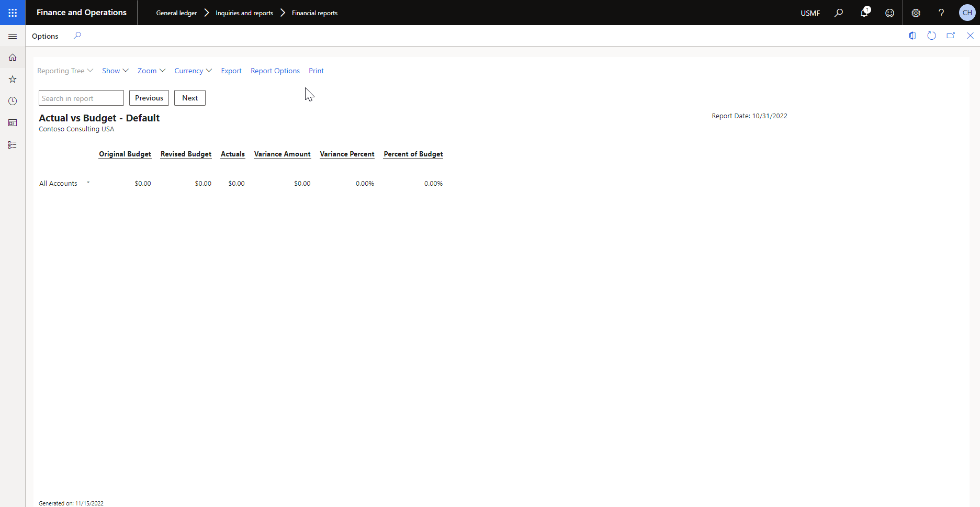Refresh the page using the refresh icon
The height and width of the screenshot is (507, 980).
(931, 36)
